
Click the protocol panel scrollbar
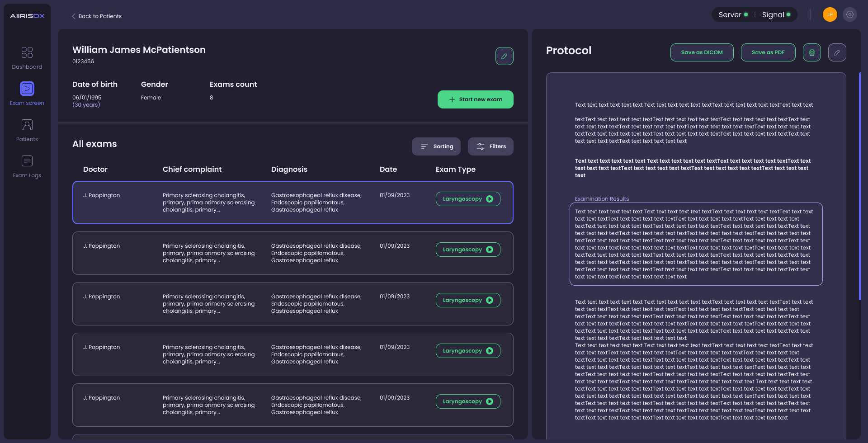(859, 186)
